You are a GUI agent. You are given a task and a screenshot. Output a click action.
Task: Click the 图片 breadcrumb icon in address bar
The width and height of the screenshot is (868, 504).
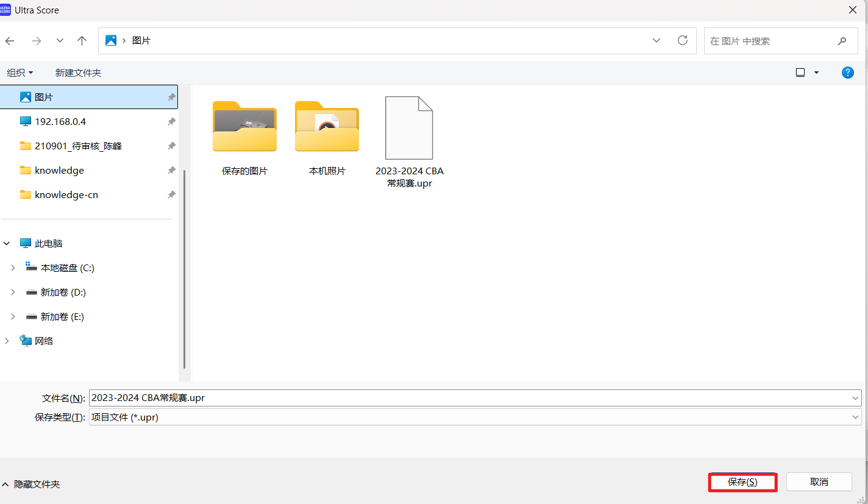[110, 40]
